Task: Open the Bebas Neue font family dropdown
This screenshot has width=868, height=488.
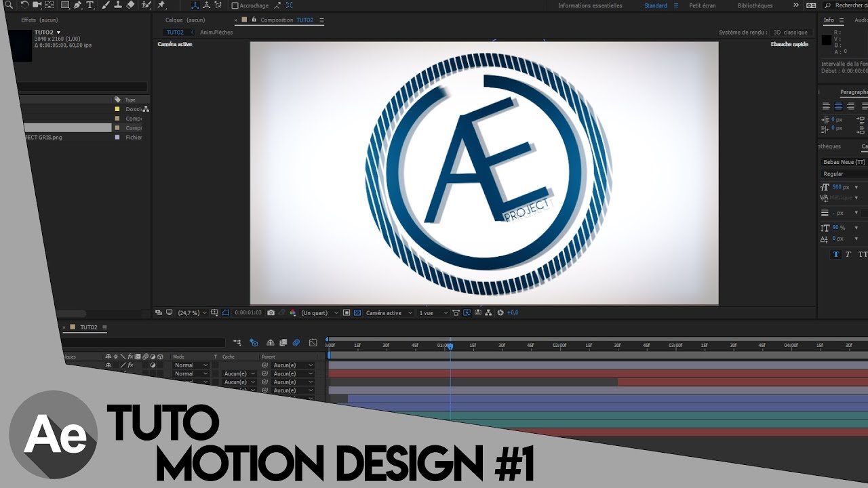Action: coord(844,162)
